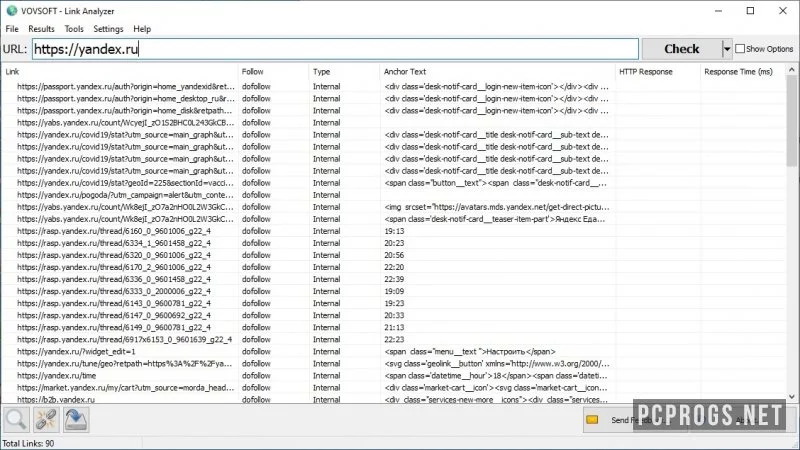Select the rasp.yandex.ru/thread/6917x6153 link
This screenshot has width=800, height=450.
[x=124, y=340]
